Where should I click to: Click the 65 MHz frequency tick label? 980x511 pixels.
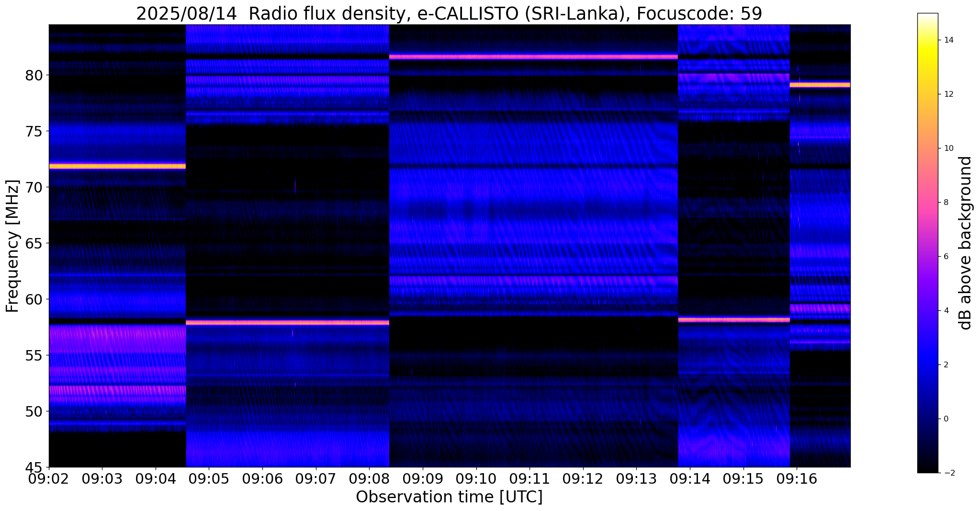click(34, 243)
